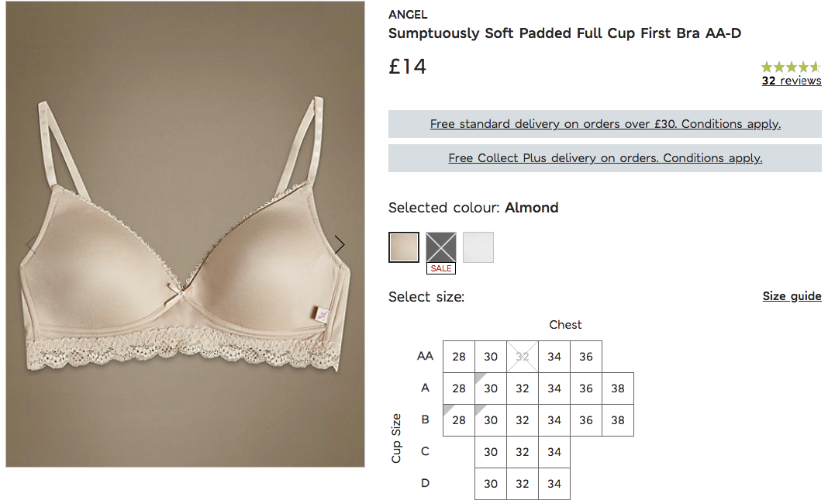
Task: Open the 32 reviews link
Action: pos(791,80)
